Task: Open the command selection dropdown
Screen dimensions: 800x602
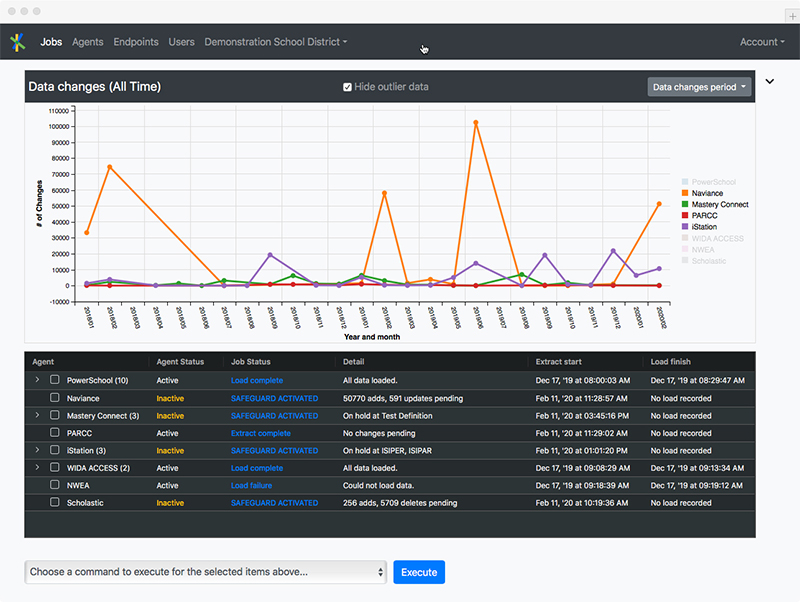Action: coord(205,572)
